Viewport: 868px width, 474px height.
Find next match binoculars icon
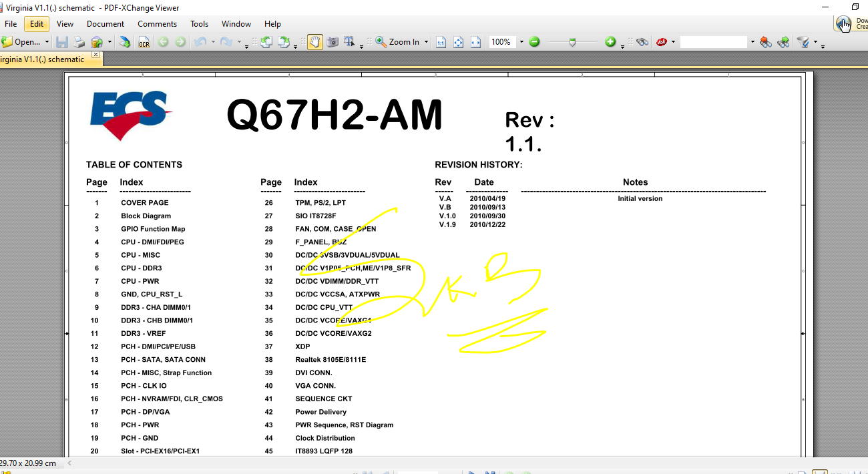[x=783, y=42]
